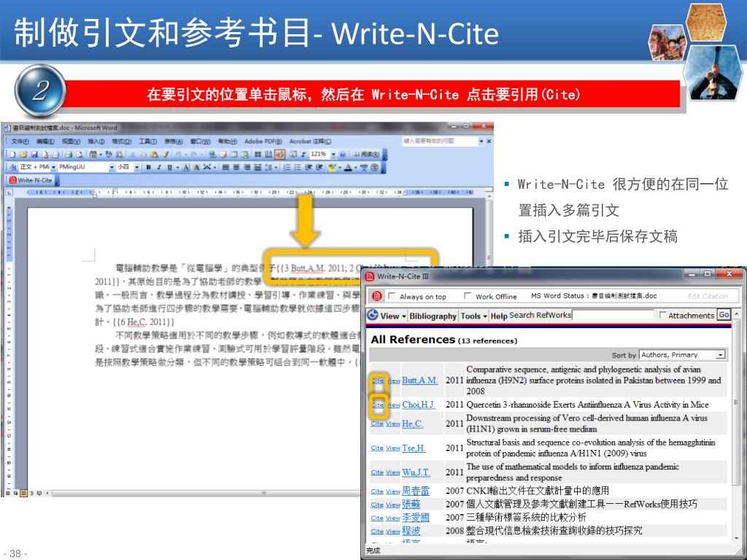Click the Center alignment icon
The image size is (747, 560).
coord(236,167)
